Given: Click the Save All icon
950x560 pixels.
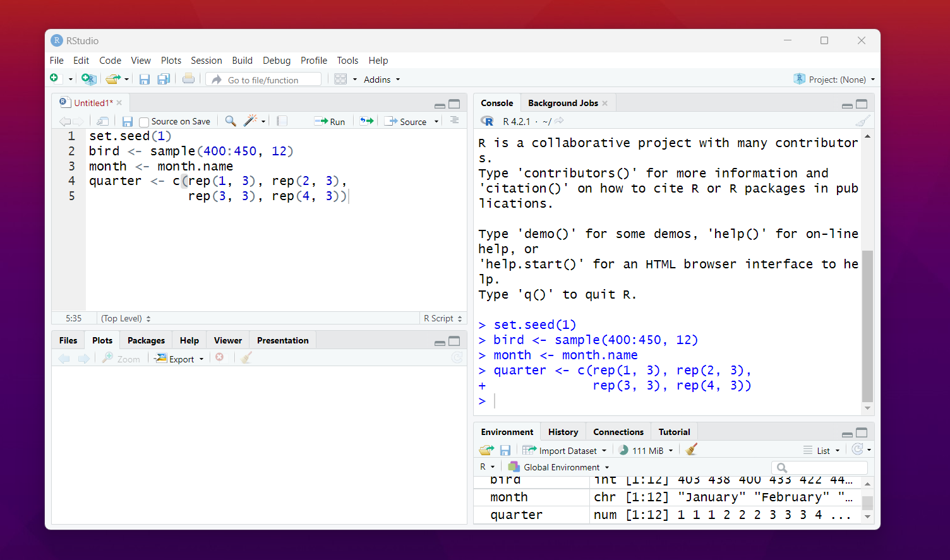Looking at the screenshot, I should 164,79.
